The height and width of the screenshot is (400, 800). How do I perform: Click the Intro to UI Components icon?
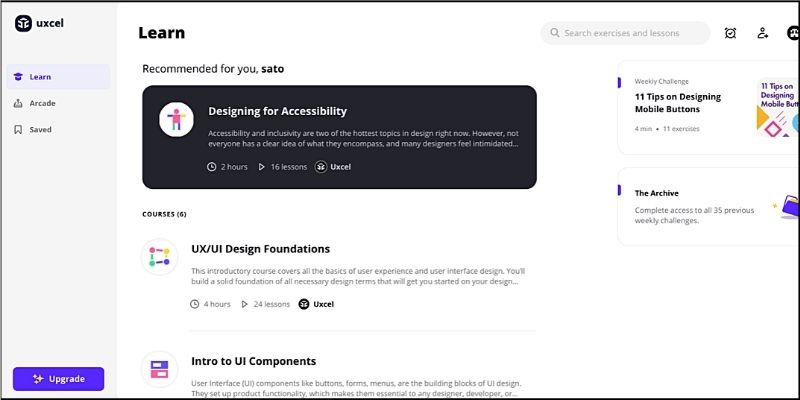click(x=159, y=369)
